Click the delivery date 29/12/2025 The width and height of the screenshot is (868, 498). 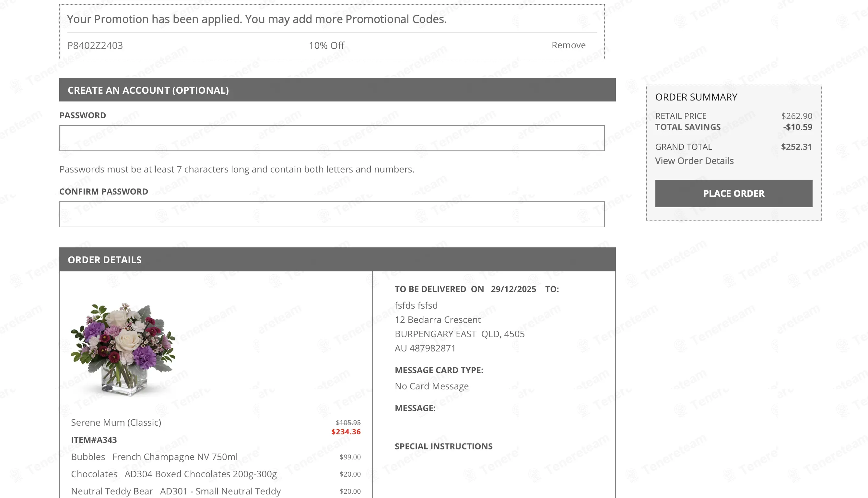pyautogui.click(x=513, y=289)
